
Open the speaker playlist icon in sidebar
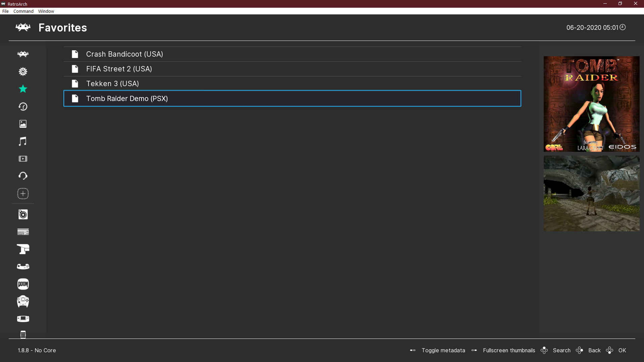tap(23, 214)
